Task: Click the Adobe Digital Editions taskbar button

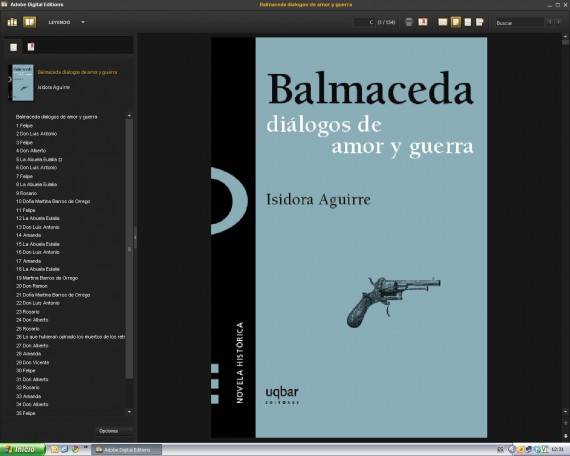Action: 126,450
